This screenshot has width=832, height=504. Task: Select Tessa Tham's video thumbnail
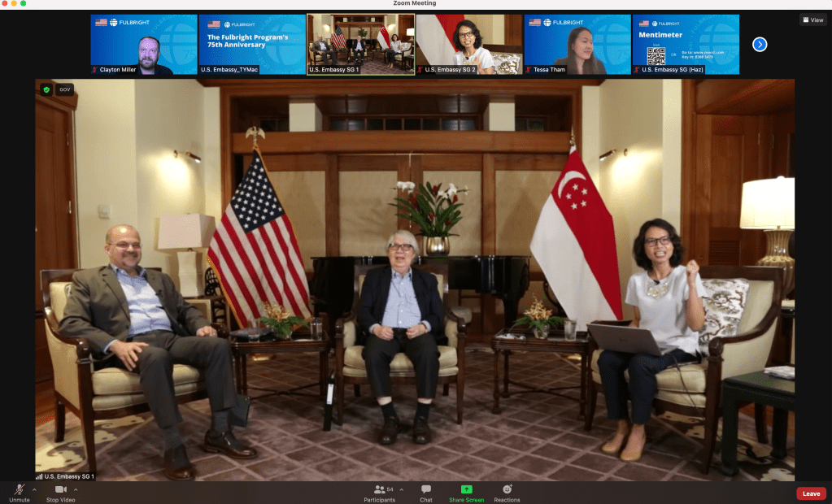577,44
